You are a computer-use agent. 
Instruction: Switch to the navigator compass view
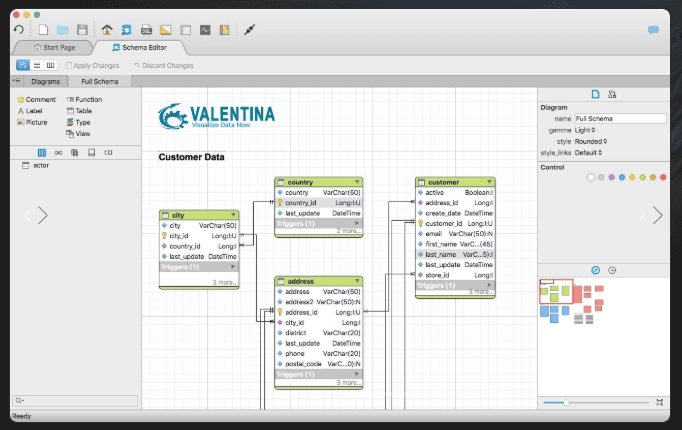[x=595, y=270]
